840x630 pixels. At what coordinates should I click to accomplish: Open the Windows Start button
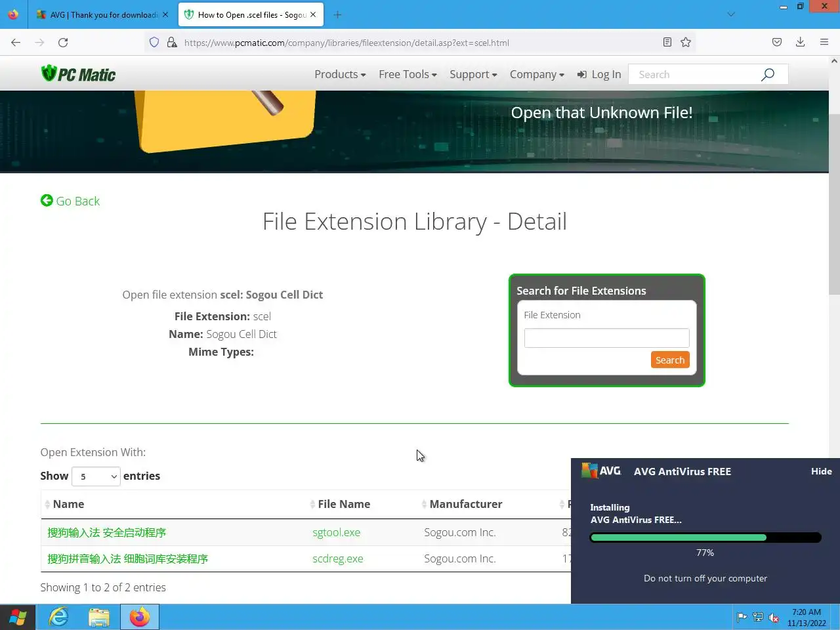pos(18,618)
